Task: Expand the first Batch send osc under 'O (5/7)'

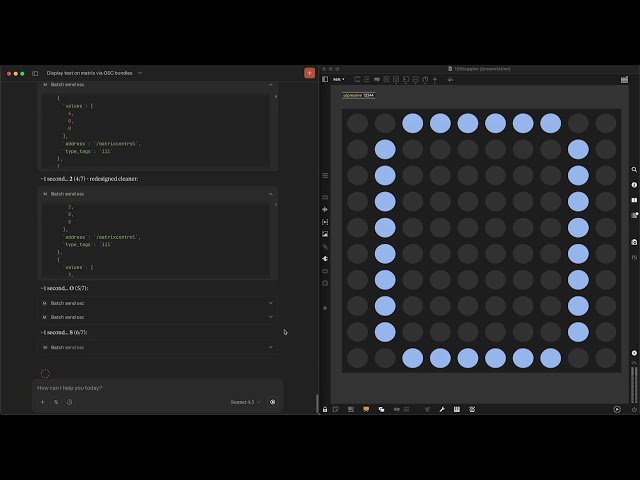Action: tap(158, 303)
